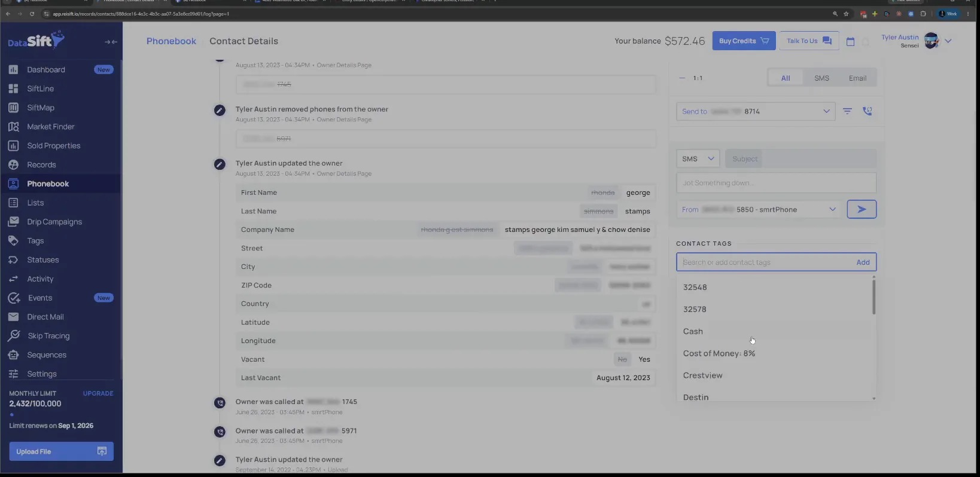Click the phone call icon beside Send to
This screenshot has height=477, width=980.
(867, 111)
